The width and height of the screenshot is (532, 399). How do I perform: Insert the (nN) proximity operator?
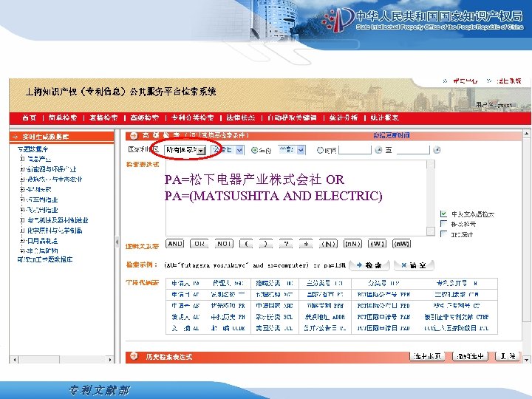353,244
